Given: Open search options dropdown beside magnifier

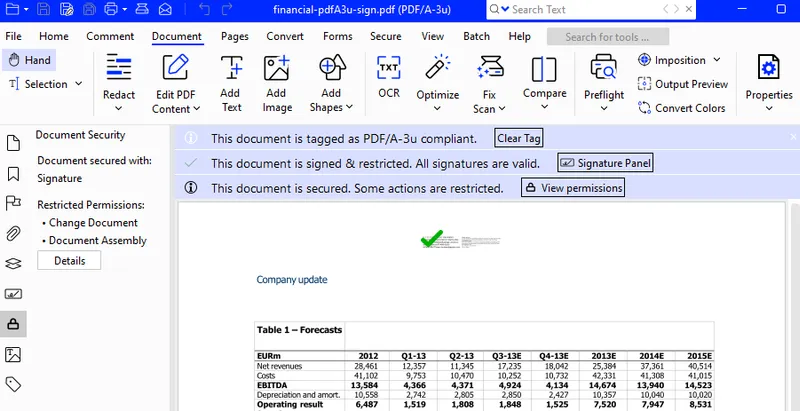Looking at the screenshot, I should pyautogui.click(x=505, y=9).
